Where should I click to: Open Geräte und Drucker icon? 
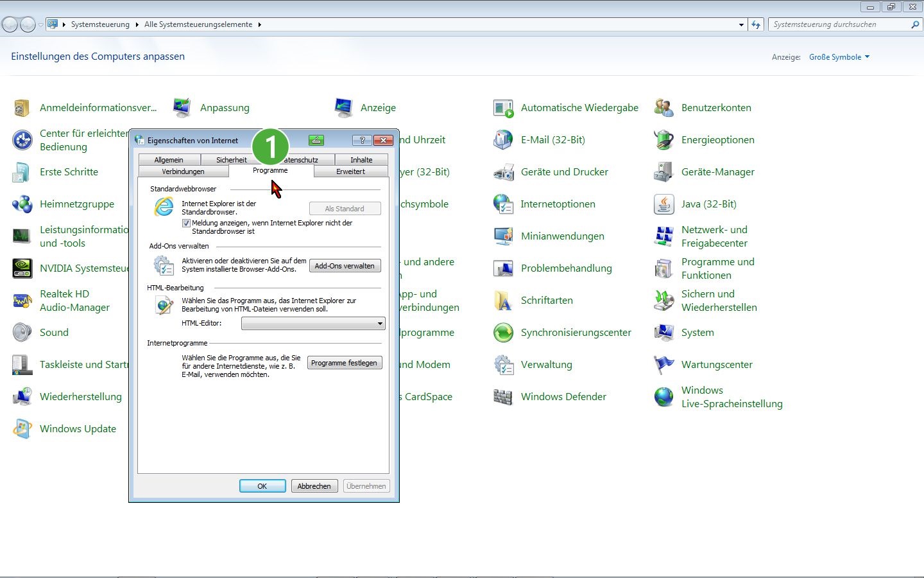click(x=504, y=172)
